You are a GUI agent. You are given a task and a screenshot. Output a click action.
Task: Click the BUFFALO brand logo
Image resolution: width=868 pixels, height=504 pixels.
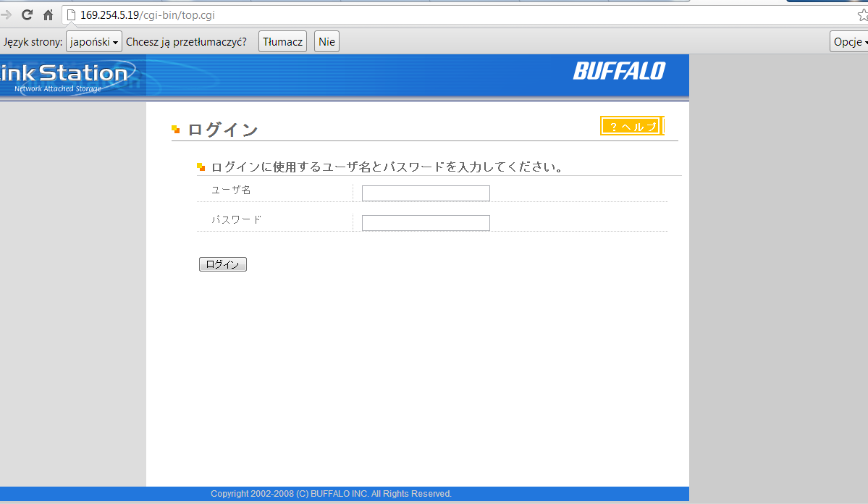(x=619, y=71)
